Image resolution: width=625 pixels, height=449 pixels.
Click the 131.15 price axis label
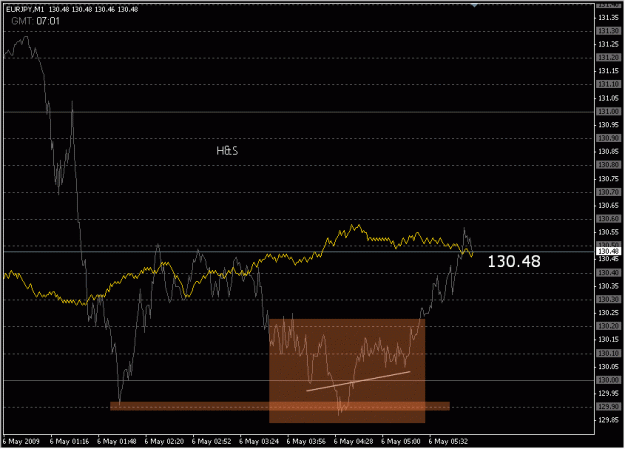coord(608,71)
